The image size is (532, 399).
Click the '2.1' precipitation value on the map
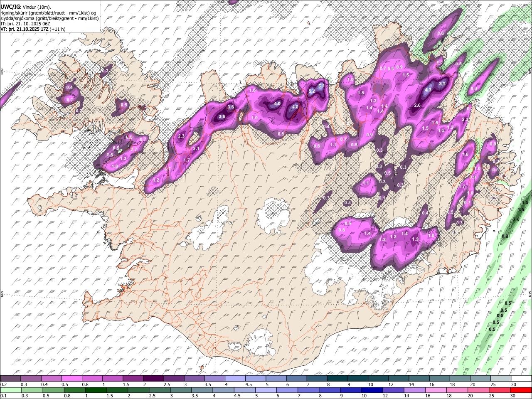[x=197, y=148]
